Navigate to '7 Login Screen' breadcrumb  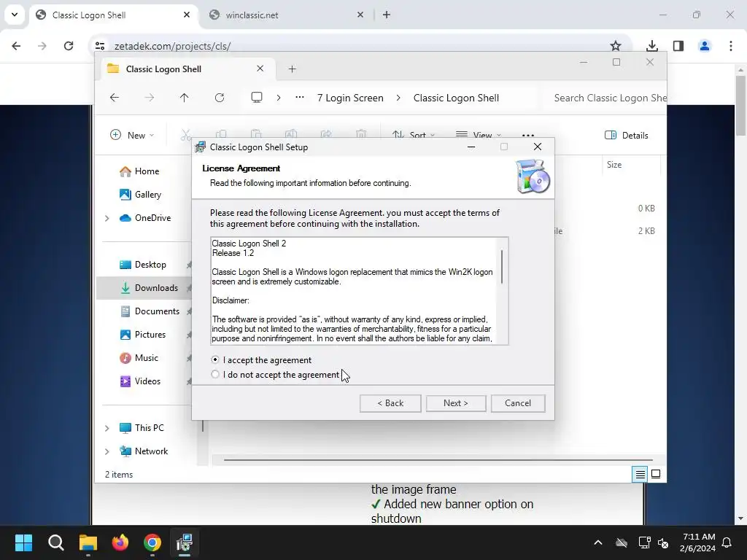pos(350,98)
